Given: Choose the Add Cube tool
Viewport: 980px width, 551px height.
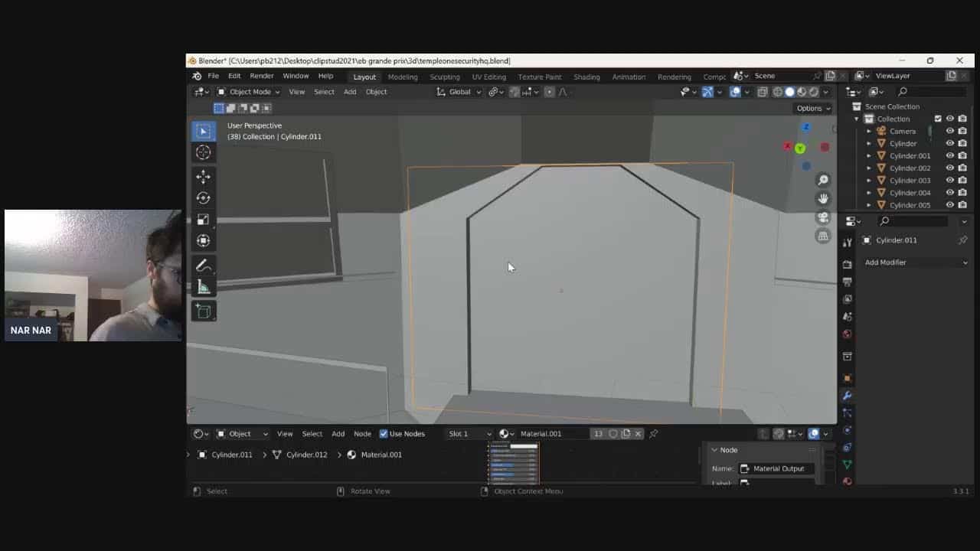Looking at the screenshot, I should [203, 311].
